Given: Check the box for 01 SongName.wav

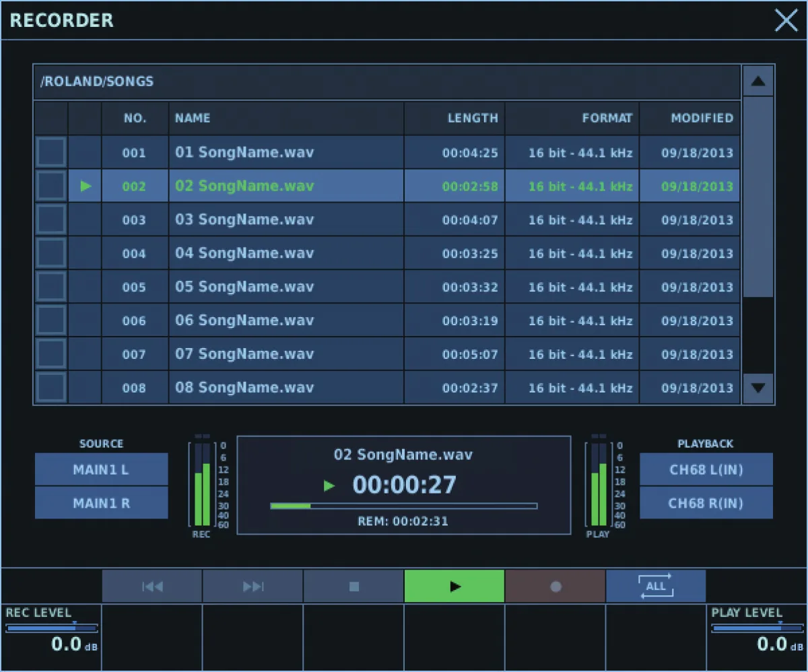Looking at the screenshot, I should (x=51, y=152).
